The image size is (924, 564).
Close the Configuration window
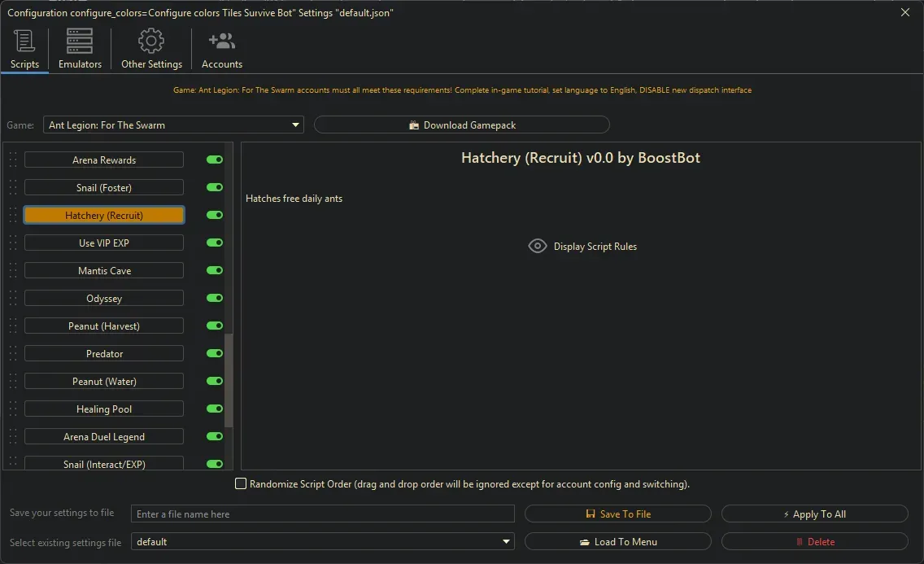[x=905, y=12]
